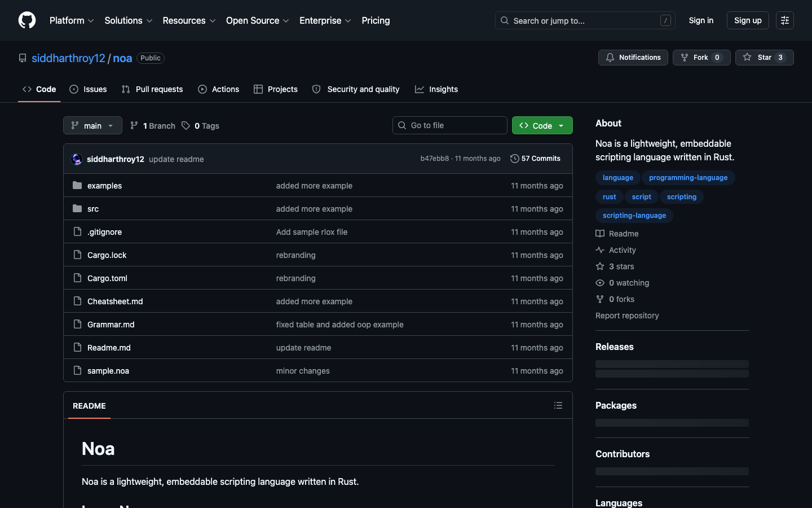Open the "fixed table and added oop example" commit
812x508 pixels.
click(x=340, y=325)
